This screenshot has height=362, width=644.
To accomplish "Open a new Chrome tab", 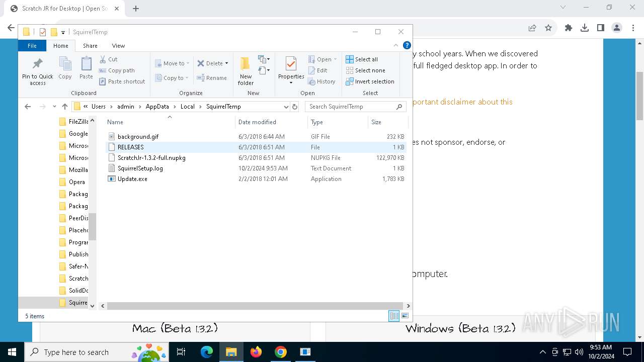I will point(136,9).
